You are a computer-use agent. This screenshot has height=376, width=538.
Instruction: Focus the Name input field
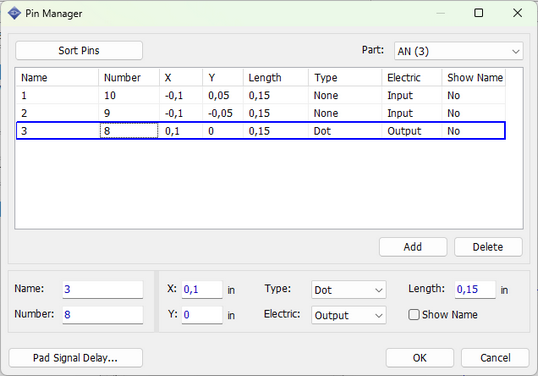tap(103, 290)
